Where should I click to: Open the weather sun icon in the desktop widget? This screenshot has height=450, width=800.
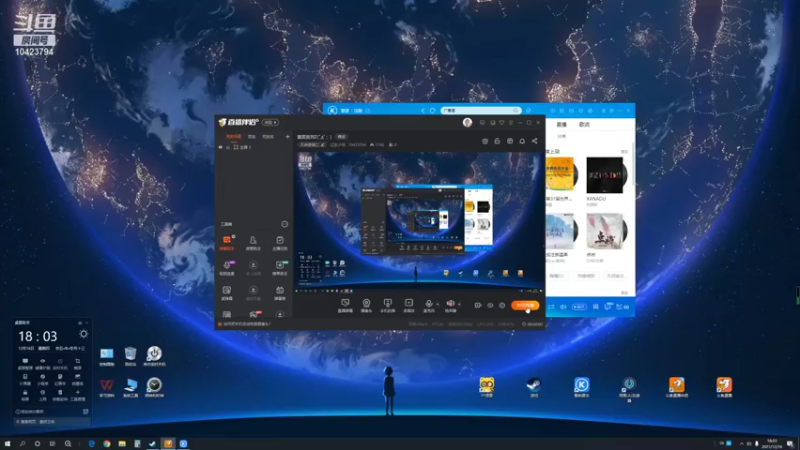click(83, 334)
